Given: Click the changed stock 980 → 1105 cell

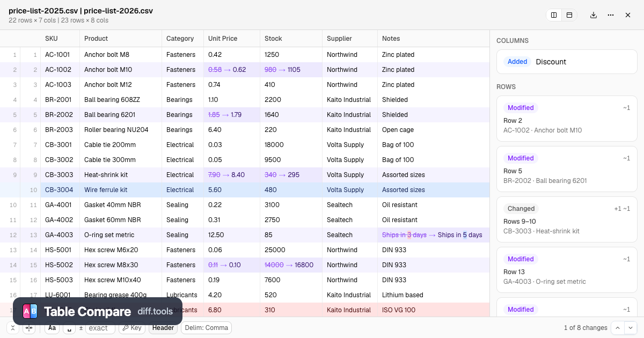Looking at the screenshot, I should 291,70.
